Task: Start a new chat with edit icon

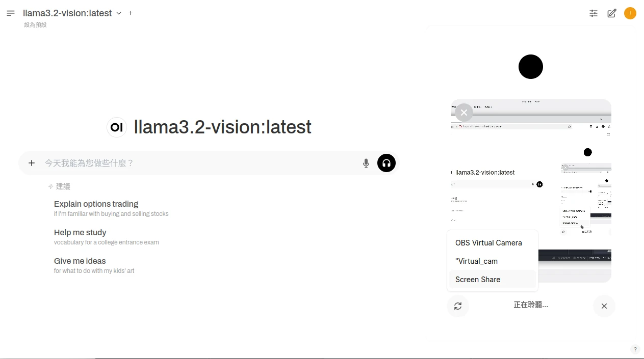Action: point(612,14)
